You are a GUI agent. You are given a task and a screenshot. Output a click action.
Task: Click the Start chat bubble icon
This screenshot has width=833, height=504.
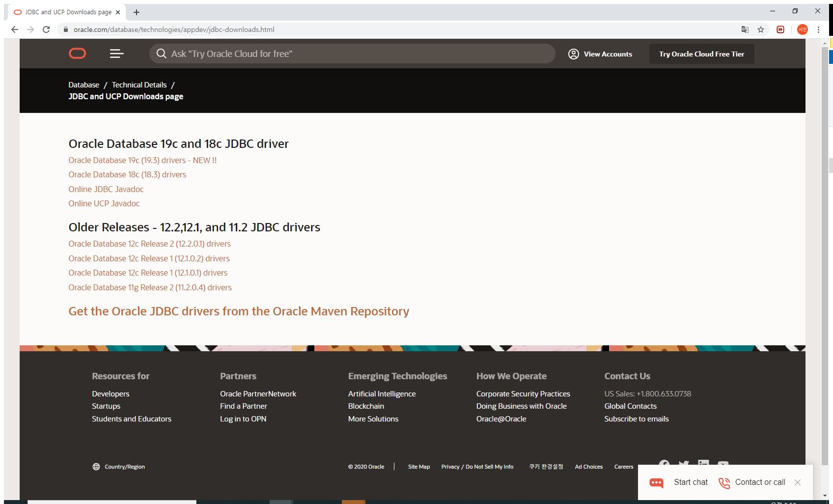coord(656,482)
